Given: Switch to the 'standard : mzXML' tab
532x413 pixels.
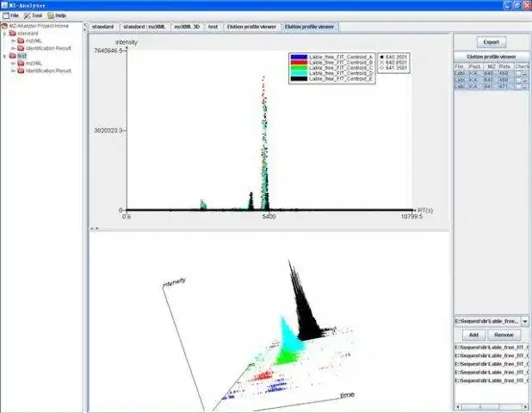Looking at the screenshot, I should (145, 27).
